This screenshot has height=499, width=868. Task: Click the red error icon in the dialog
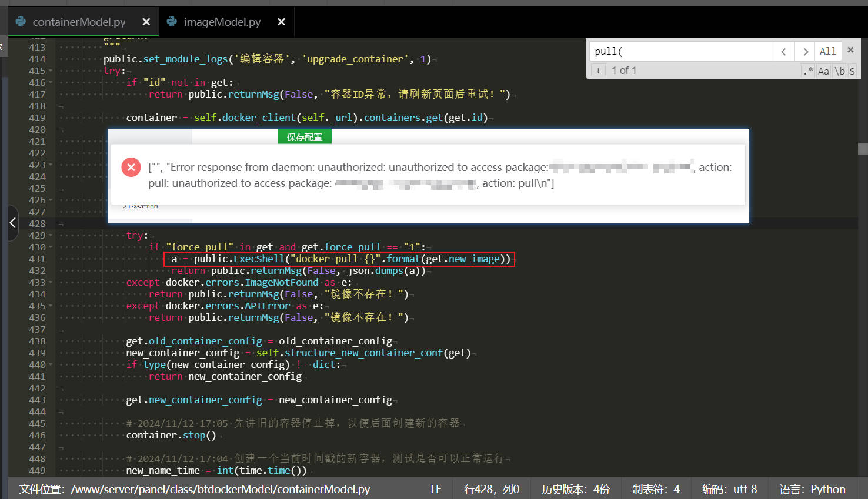pos(131,167)
